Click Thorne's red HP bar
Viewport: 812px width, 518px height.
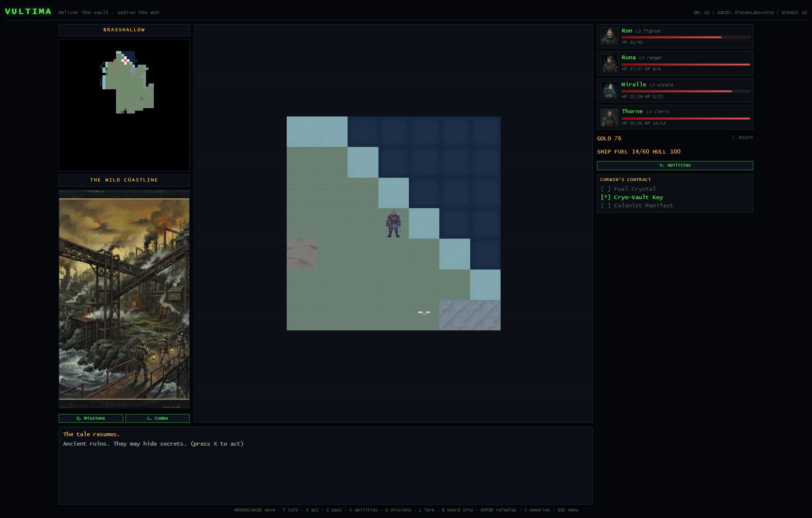(x=686, y=118)
